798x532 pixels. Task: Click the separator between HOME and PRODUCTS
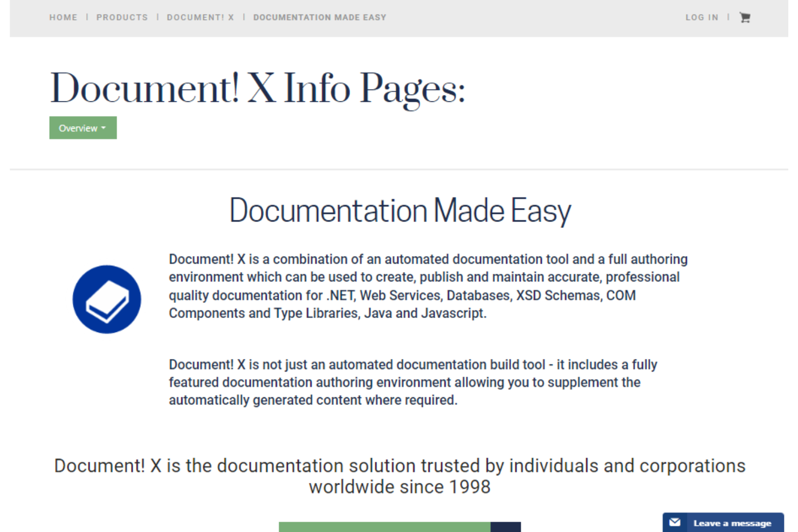[x=86, y=17]
